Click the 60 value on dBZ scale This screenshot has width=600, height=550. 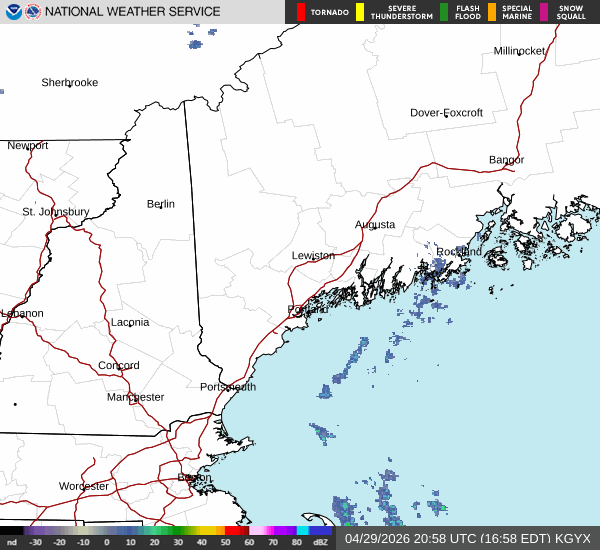249,542
